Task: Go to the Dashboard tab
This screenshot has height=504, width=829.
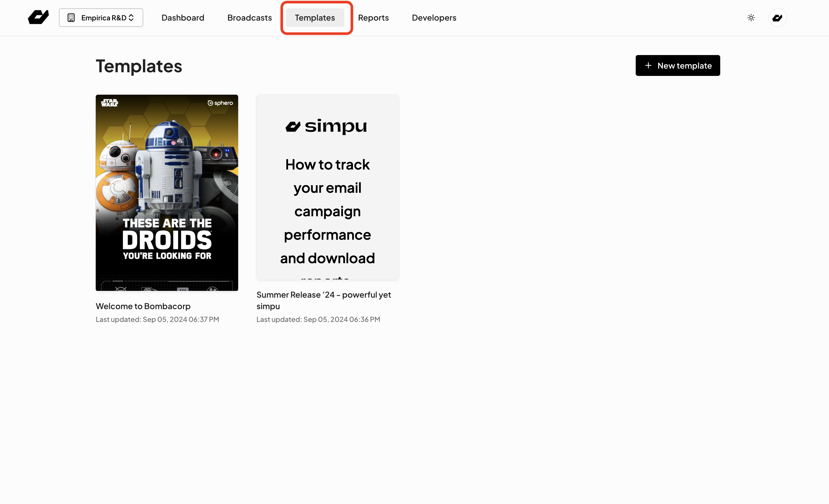Action: 183,17
